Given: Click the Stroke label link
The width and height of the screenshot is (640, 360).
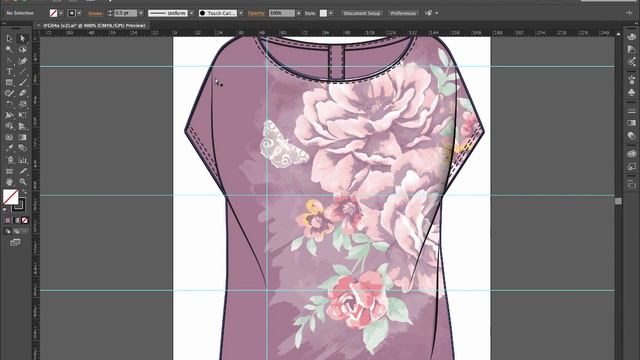Looking at the screenshot, I should (x=95, y=13).
